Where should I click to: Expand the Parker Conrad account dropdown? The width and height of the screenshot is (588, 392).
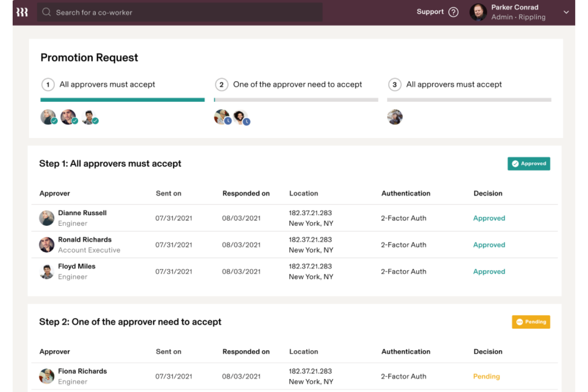click(566, 12)
